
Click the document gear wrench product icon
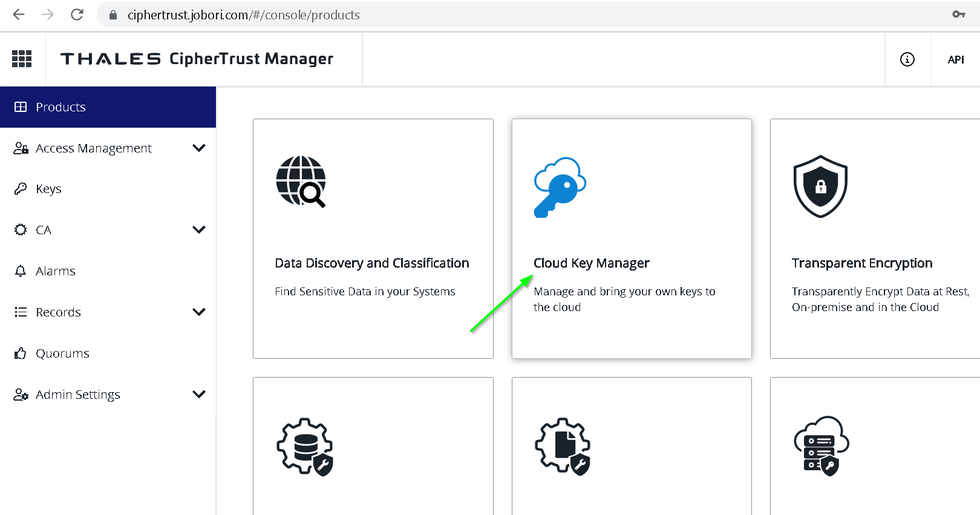point(563,447)
